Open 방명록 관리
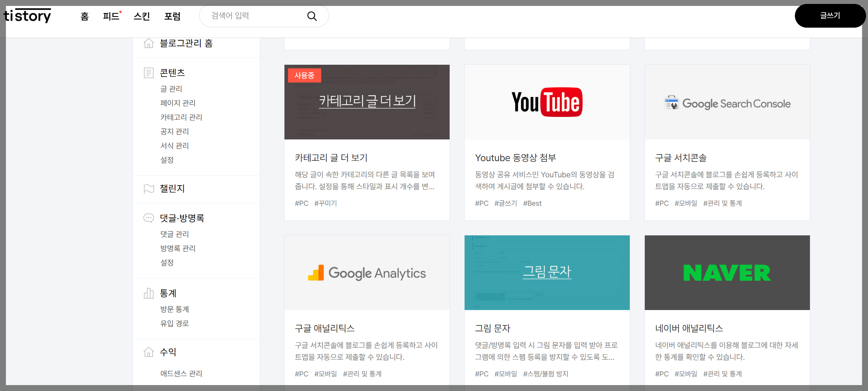 178,248
